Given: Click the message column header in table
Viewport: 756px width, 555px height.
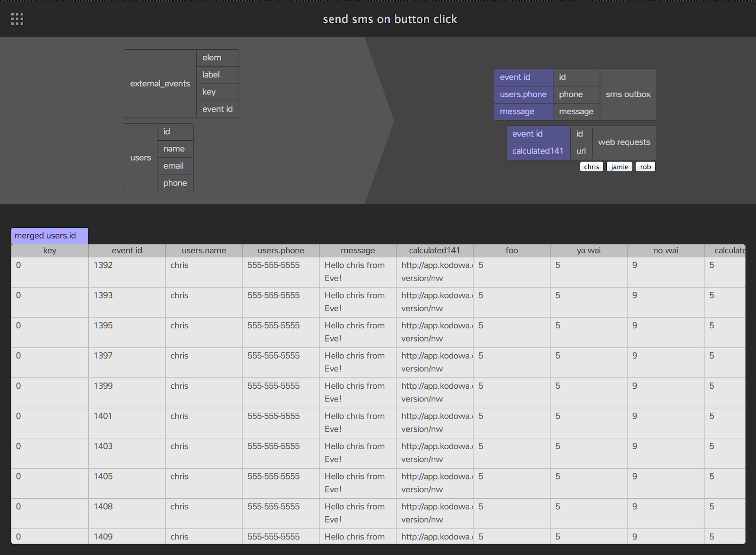Looking at the screenshot, I should click(358, 251).
